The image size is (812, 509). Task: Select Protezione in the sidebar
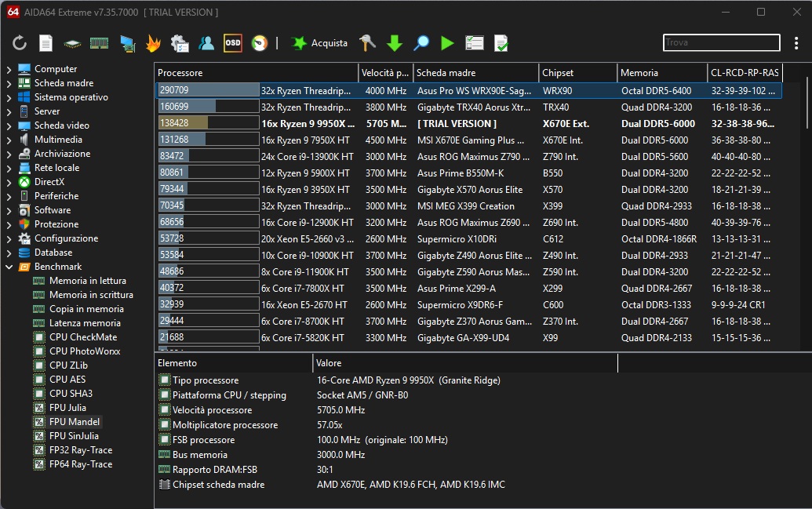[x=56, y=224]
